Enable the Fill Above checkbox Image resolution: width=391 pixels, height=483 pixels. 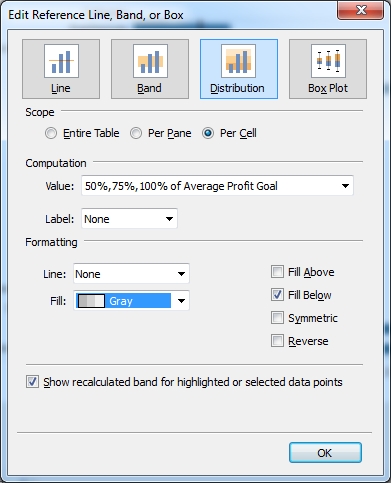tap(277, 272)
